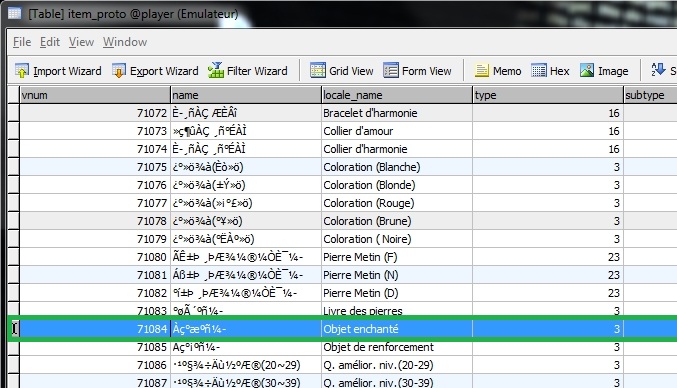
Task: Switch to Form View via label
Action: [427, 71]
